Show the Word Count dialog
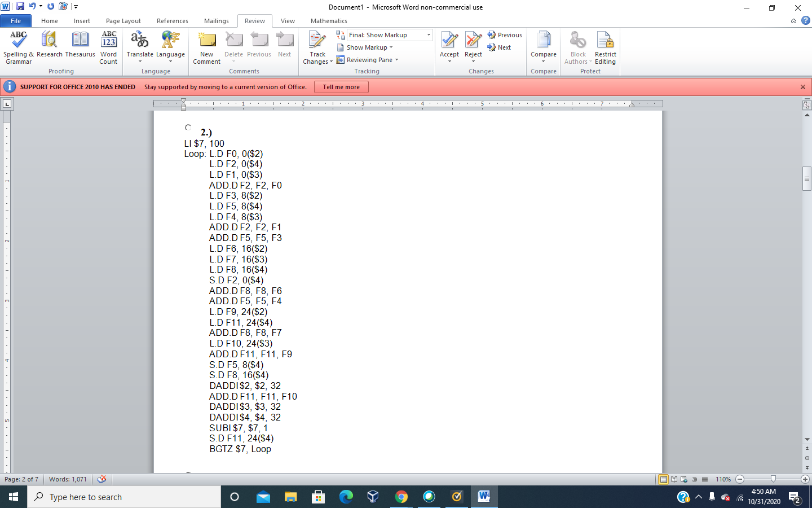This screenshot has width=812, height=508. (109, 48)
